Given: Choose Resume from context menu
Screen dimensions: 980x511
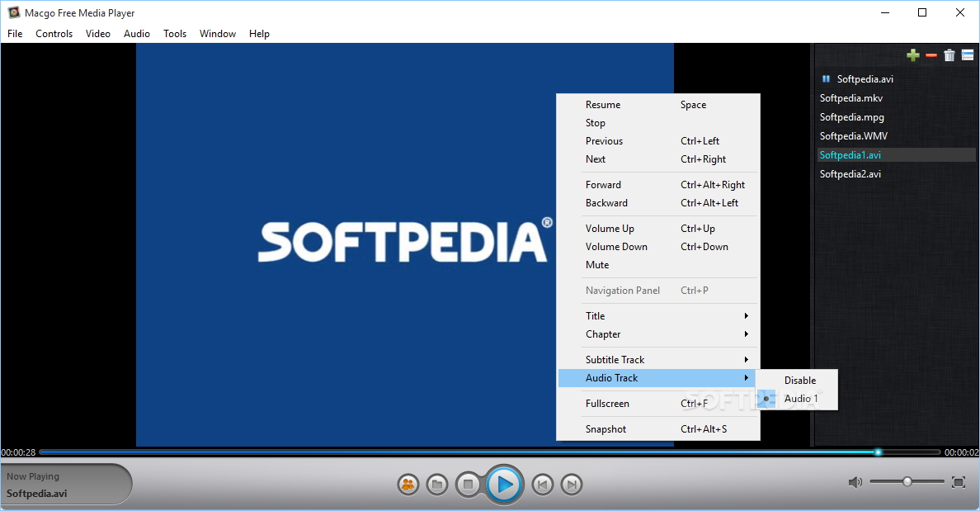Looking at the screenshot, I should pos(658,105).
